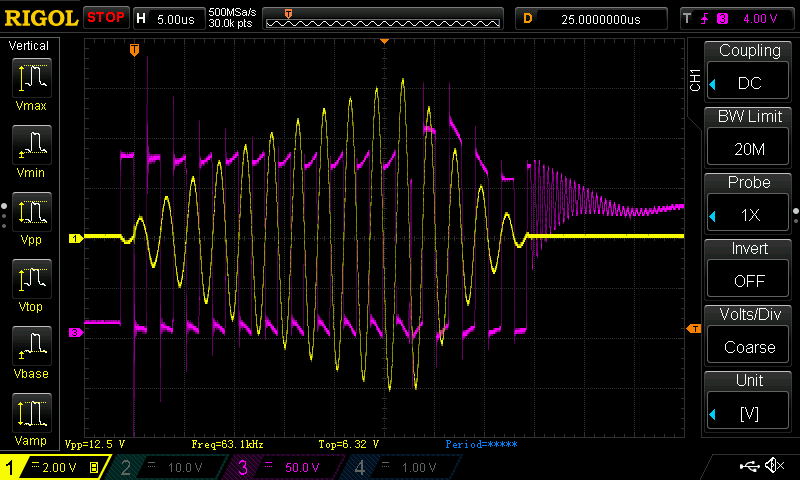Select the Vamp measurement icon
The width and height of the screenshot is (800, 480).
pyautogui.click(x=30, y=414)
